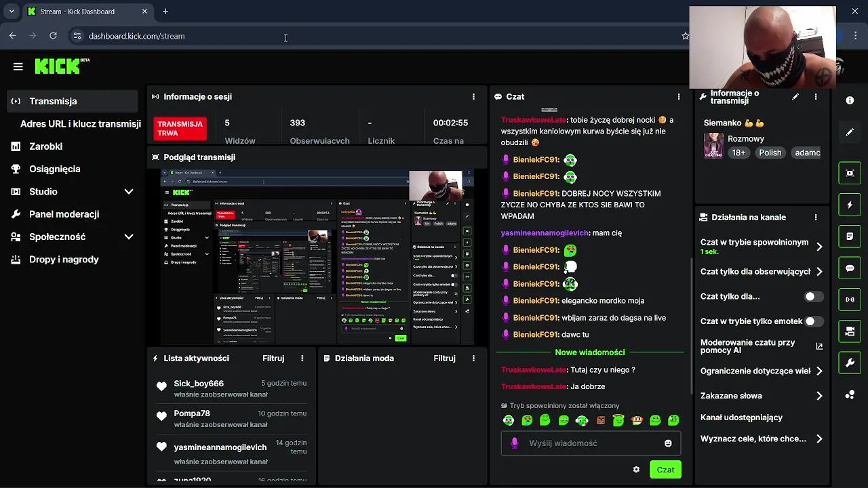Open three-dot menu of Informacje o transmisji panel
868x488 pixels.
coord(816,97)
